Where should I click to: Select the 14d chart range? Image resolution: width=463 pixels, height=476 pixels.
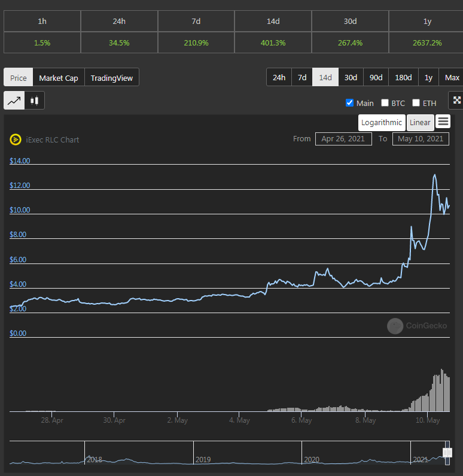(x=325, y=78)
